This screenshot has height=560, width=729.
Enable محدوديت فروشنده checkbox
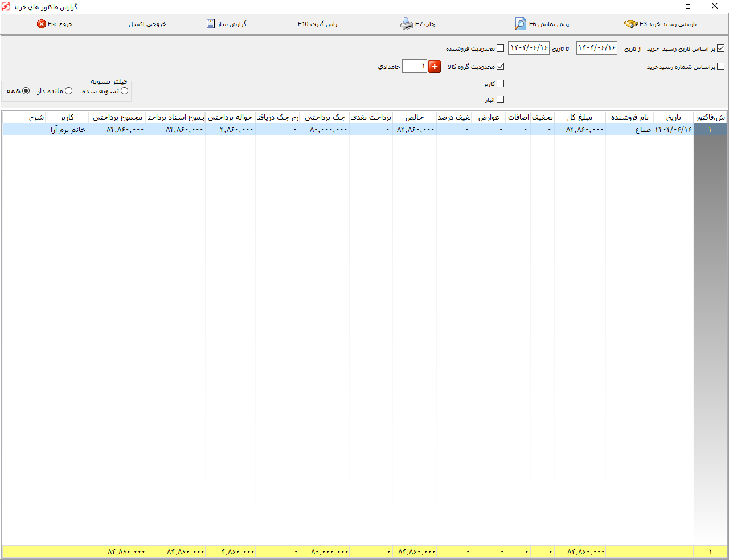(501, 48)
